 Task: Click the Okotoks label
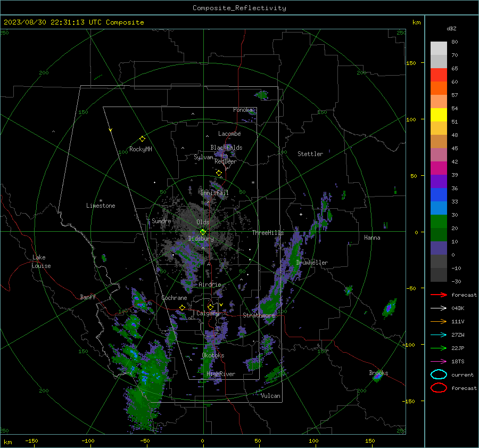point(213,355)
